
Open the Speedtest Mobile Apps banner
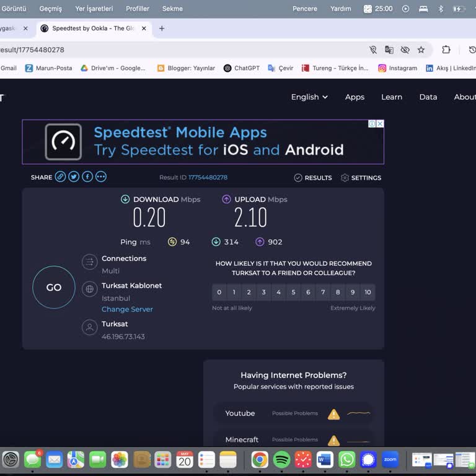(203, 142)
